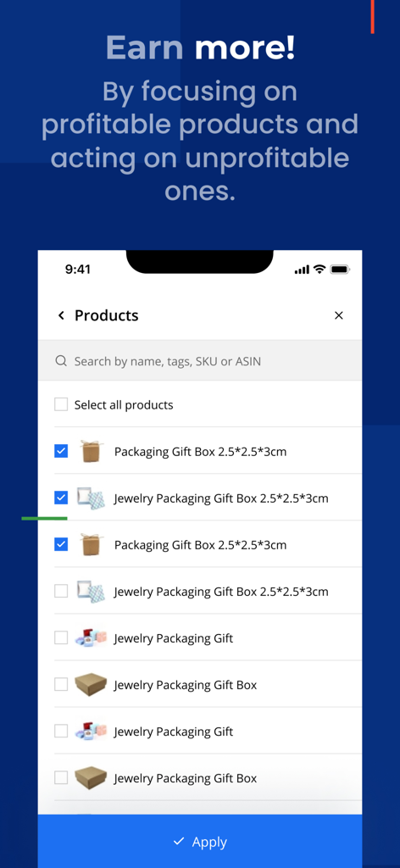This screenshot has height=868, width=400.
Task: Open thumbnail of unchecked Jewelry Packaging Gift Box 2.5*2.5*3cm
Action: point(91,591)
